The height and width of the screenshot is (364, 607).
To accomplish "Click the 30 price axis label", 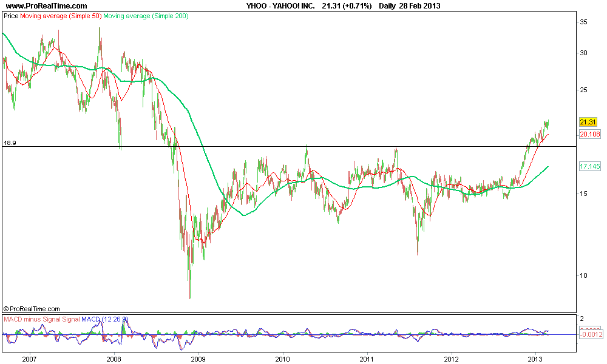I will coord(583,53).
